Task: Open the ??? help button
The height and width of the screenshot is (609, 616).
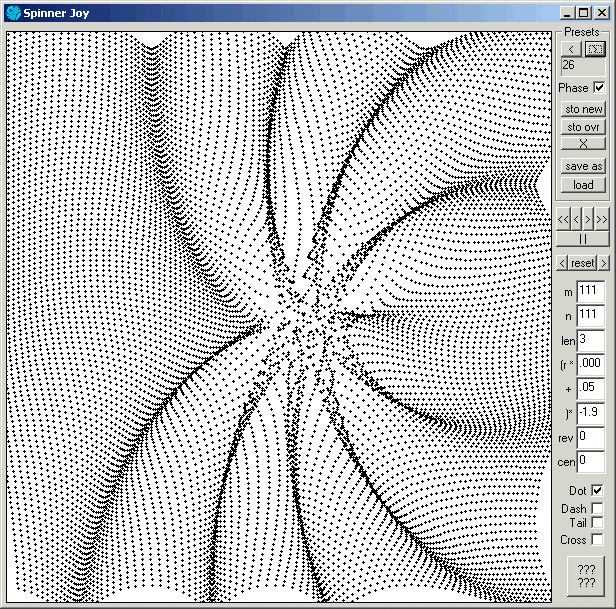Action: tap(586, 576)
